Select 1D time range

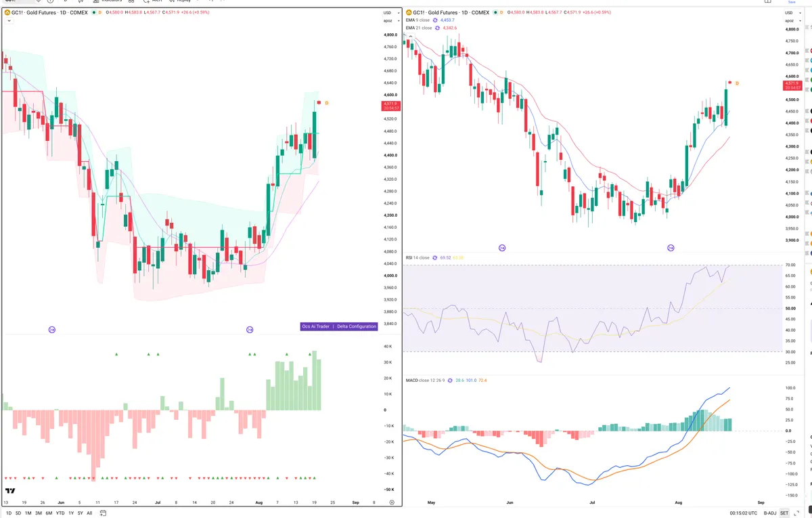tap(7, 513)
